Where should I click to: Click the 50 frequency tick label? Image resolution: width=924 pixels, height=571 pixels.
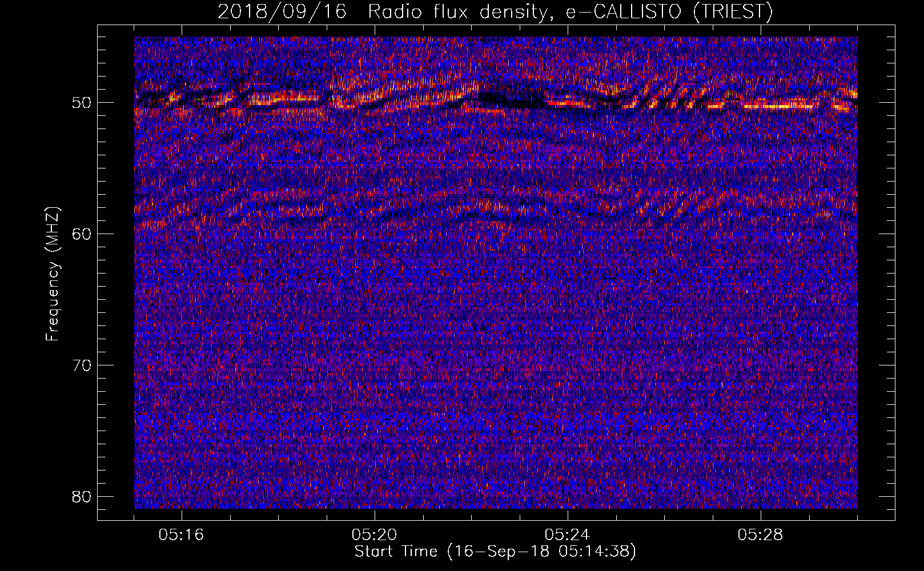tap(82, 103)
